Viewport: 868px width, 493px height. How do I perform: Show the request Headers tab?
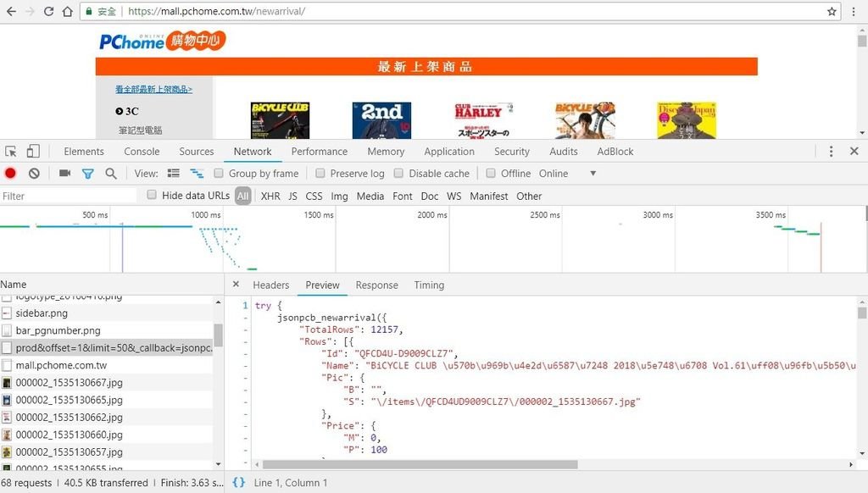click(x=271, y=285)
